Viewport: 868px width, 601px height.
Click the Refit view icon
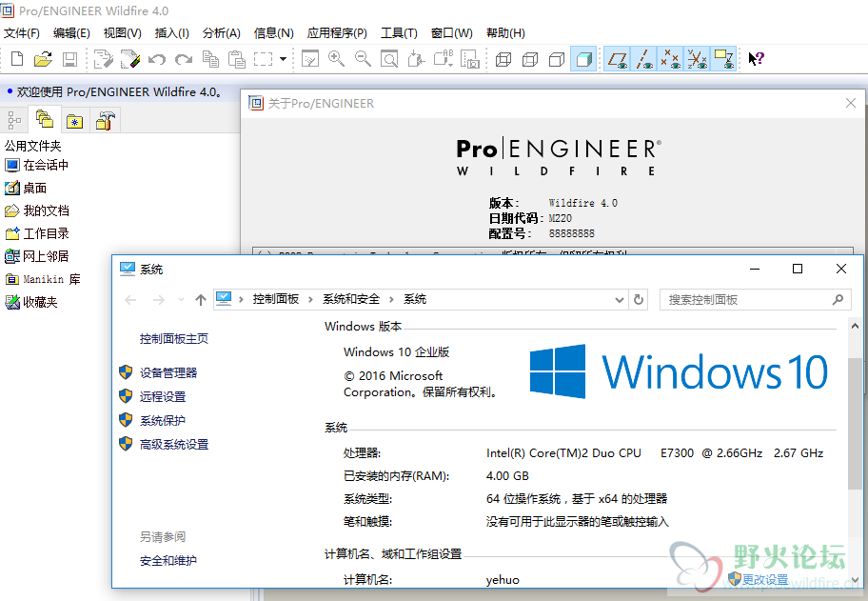tap(389, 59)
